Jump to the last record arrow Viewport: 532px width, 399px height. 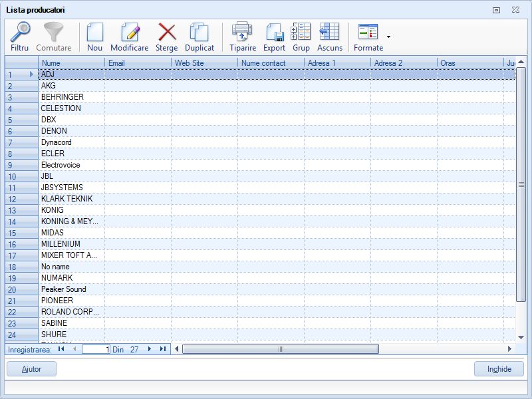pos(162,348)
